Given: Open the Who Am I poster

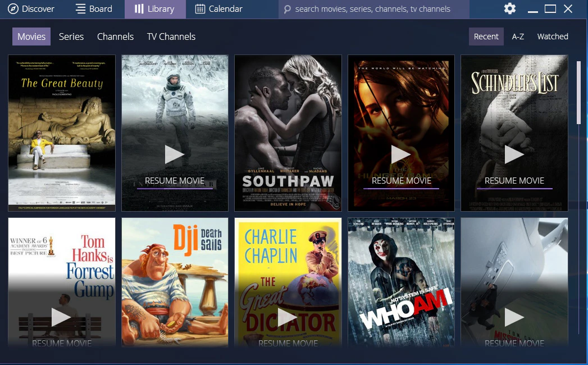Looking at the screenshot, I should [401, 282].
